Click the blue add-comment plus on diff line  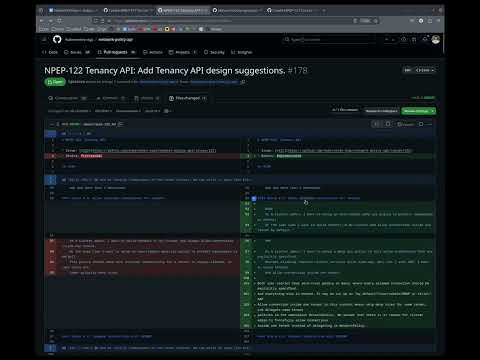(x=254, y=198)
